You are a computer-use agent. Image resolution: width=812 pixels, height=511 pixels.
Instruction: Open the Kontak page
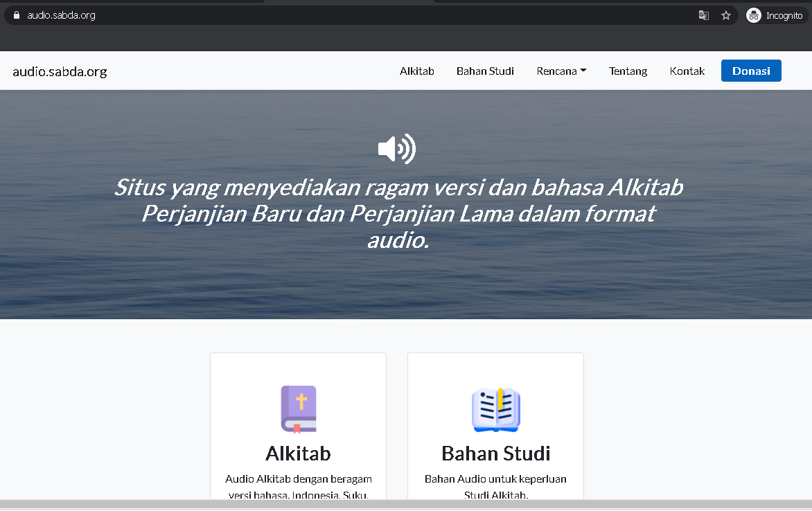[x=687, y=71]
